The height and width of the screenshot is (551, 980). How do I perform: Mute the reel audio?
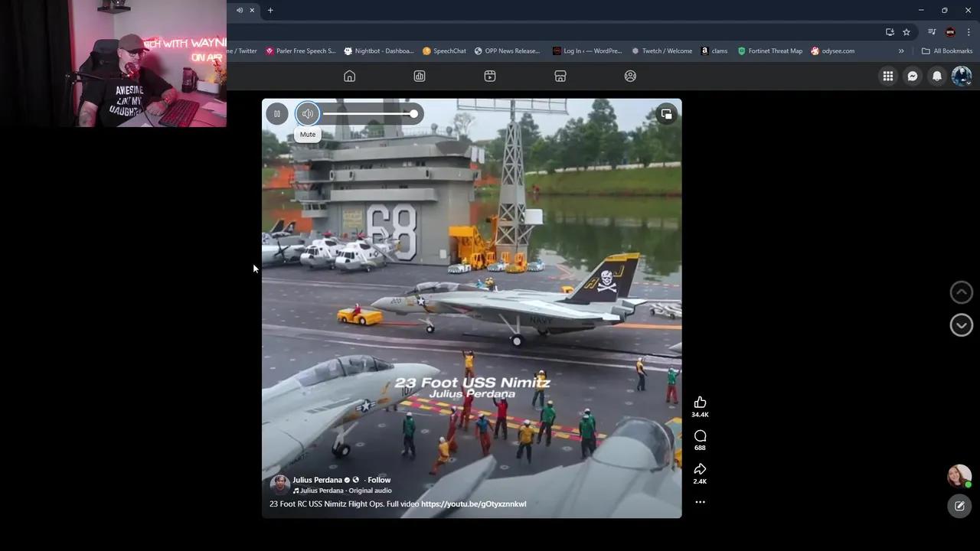pos(308,114)
